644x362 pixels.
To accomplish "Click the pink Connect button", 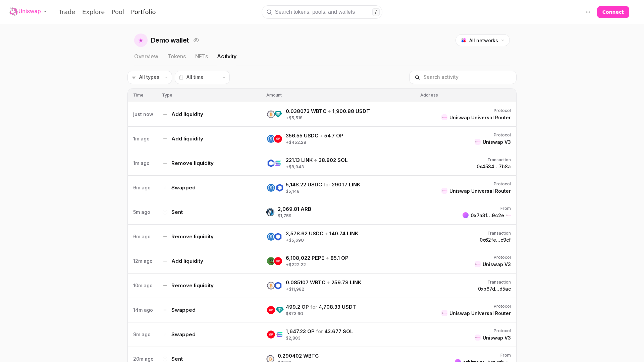I will click(613, 12).
